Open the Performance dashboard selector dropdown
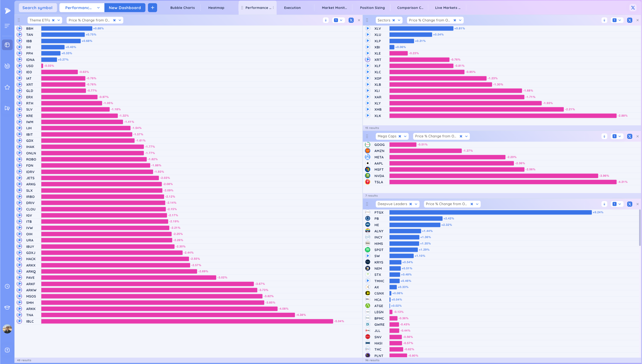The height and width of the screenshot is (364, 642). (98, 8)
